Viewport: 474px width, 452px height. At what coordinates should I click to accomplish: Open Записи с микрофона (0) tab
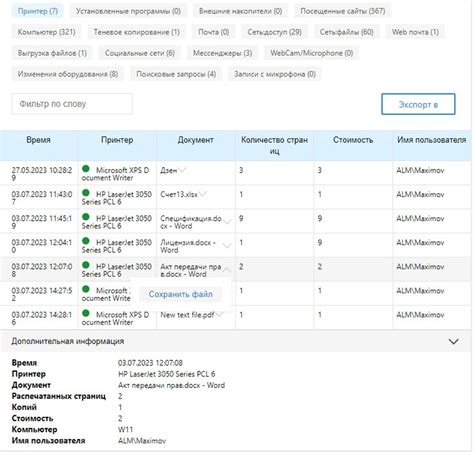(x=275, y=74)
